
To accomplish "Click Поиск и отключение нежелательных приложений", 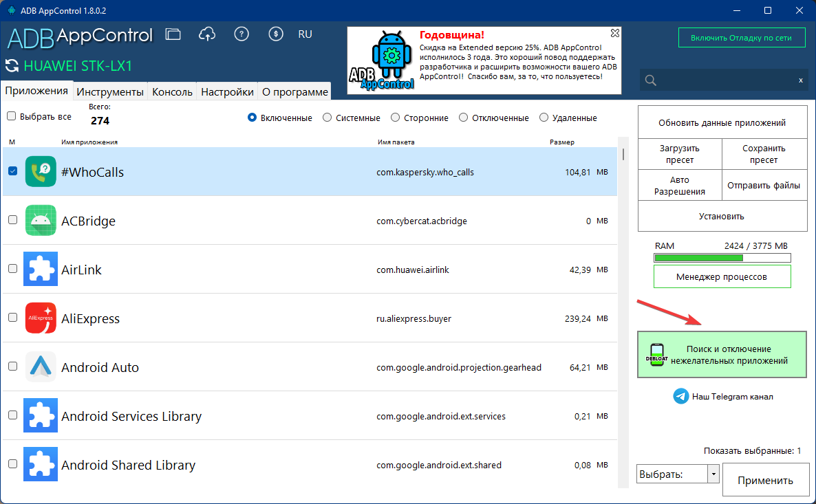I will [722, 355].
